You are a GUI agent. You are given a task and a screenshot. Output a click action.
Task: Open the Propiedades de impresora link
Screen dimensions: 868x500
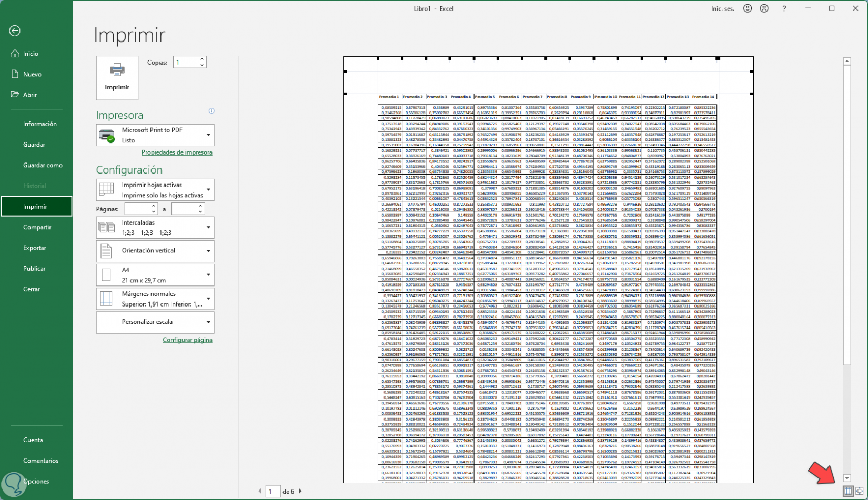pyautogui.click(x=177, y=152)
